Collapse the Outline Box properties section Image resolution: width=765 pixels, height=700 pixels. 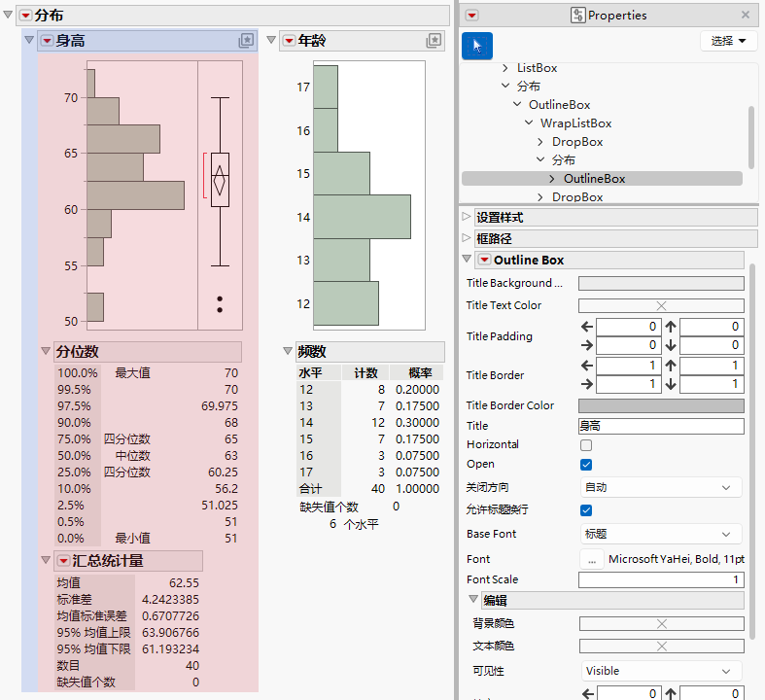[x=467, y=259]
